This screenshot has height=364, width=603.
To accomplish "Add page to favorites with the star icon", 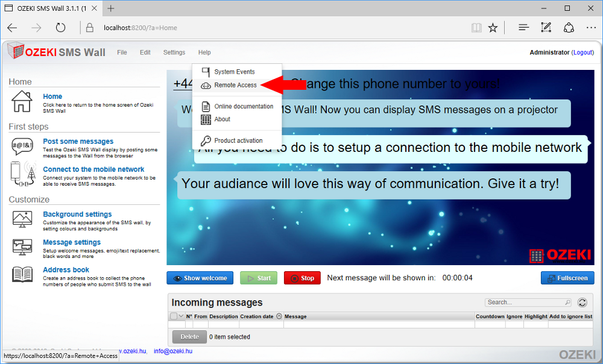I will tap(493, 28).
